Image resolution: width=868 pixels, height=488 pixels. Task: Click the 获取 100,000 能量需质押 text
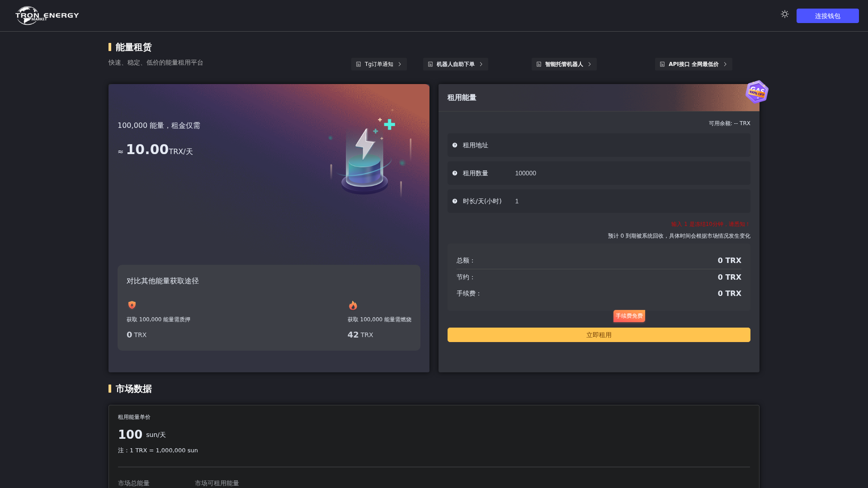coord(158,319)
